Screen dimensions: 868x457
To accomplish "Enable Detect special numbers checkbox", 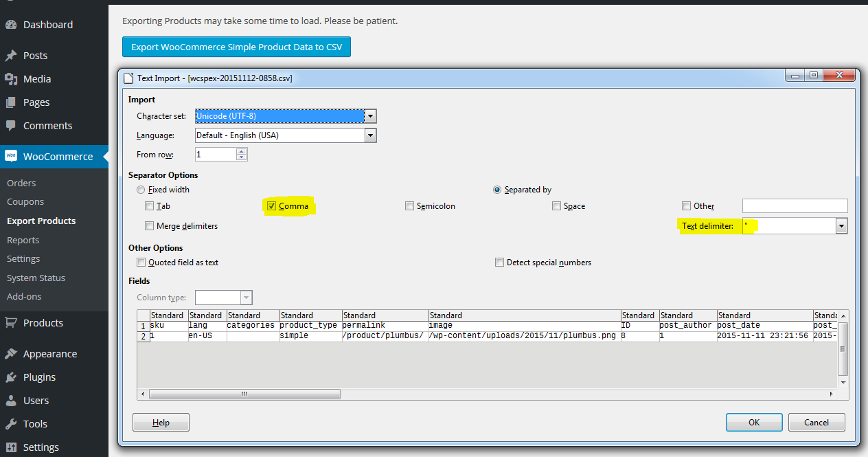I will (x=500, y=262).
